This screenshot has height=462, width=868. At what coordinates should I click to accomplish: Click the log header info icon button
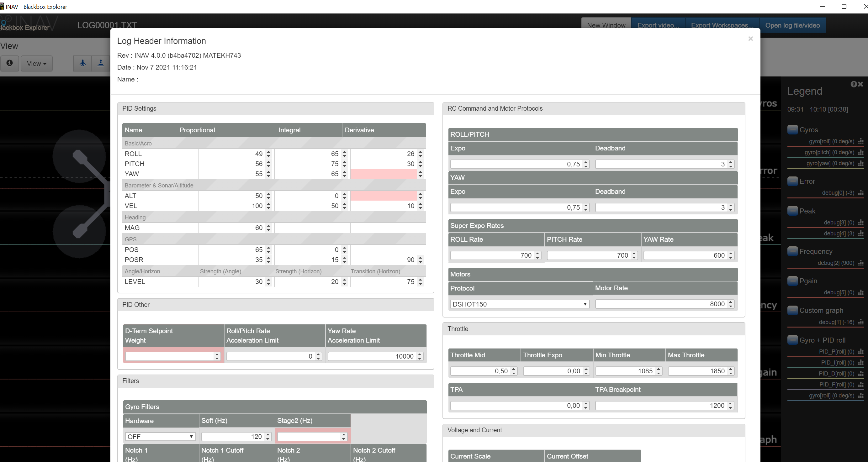pos(9,63)
